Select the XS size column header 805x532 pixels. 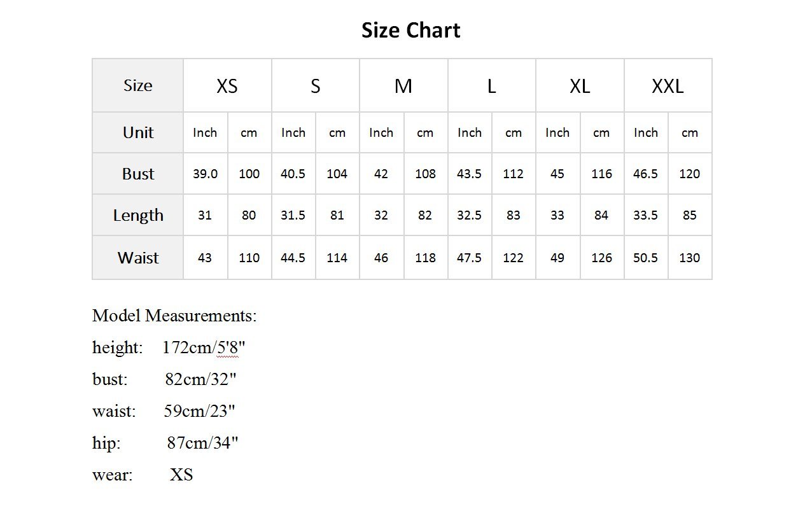coord(227,86)
